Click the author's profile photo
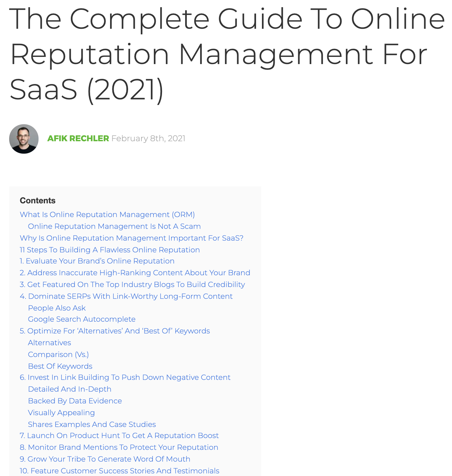Screen dimensions: 452x476 point(24,139)
